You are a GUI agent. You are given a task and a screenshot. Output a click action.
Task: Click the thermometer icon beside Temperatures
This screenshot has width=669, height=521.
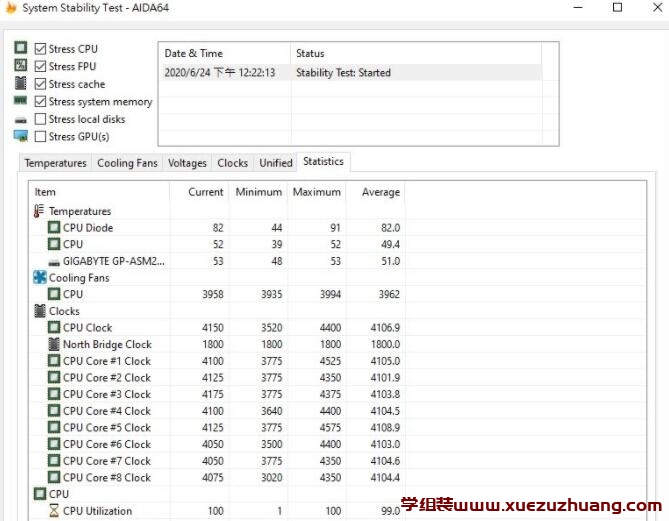[x=39, y=211]
